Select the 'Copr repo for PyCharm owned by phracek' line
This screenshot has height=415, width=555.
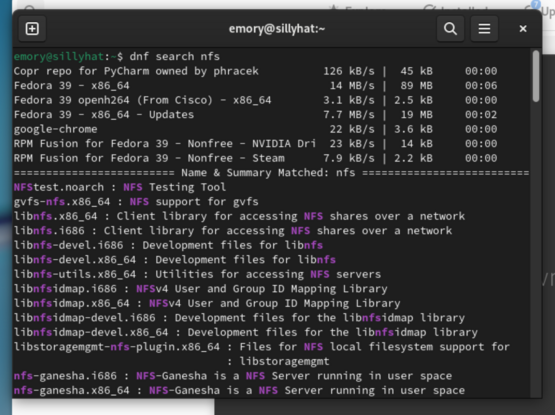click(255, 71)
